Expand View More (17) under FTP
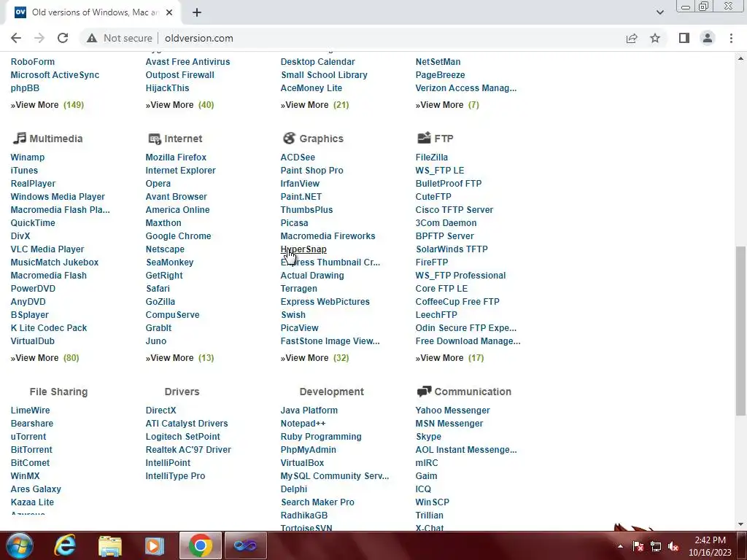The width and height of the screenshot is (747, 560). (x=449, y=357)
